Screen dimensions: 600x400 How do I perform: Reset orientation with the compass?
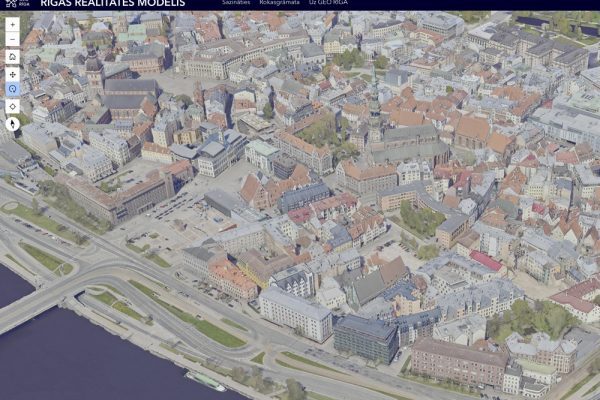click(13, 124)
